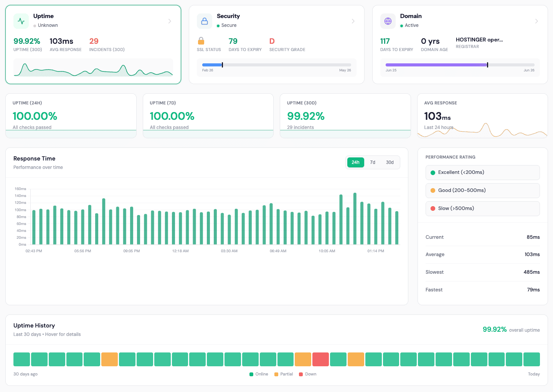Click the green Online legend dot
Viewport: 553px width, 392px height.
[x=251, y=374]
